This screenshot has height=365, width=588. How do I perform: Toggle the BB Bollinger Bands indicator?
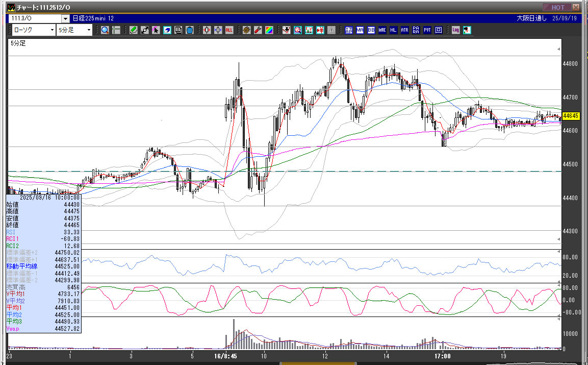coord(371,30)
